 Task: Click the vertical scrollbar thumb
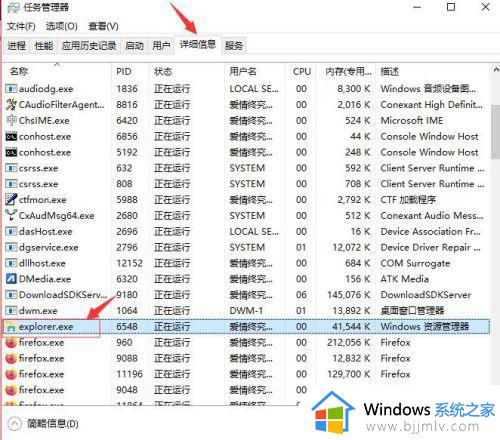496,132
